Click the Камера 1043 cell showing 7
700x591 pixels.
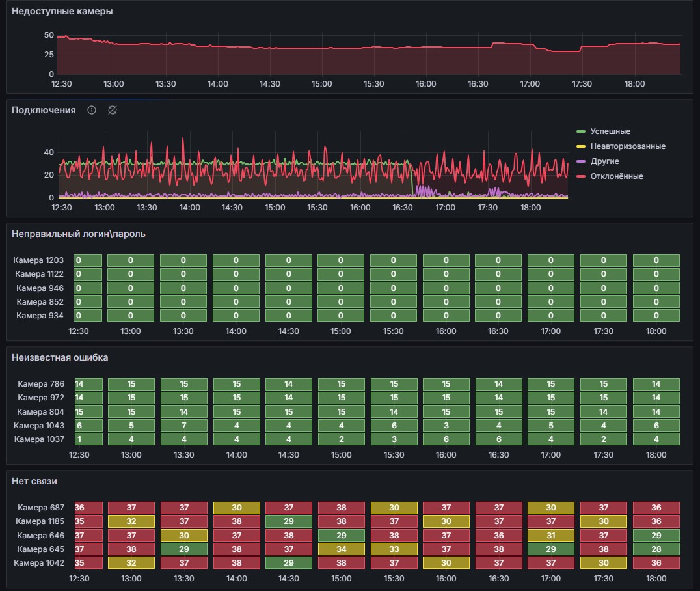pyautogui.click(x=183, y=426)
